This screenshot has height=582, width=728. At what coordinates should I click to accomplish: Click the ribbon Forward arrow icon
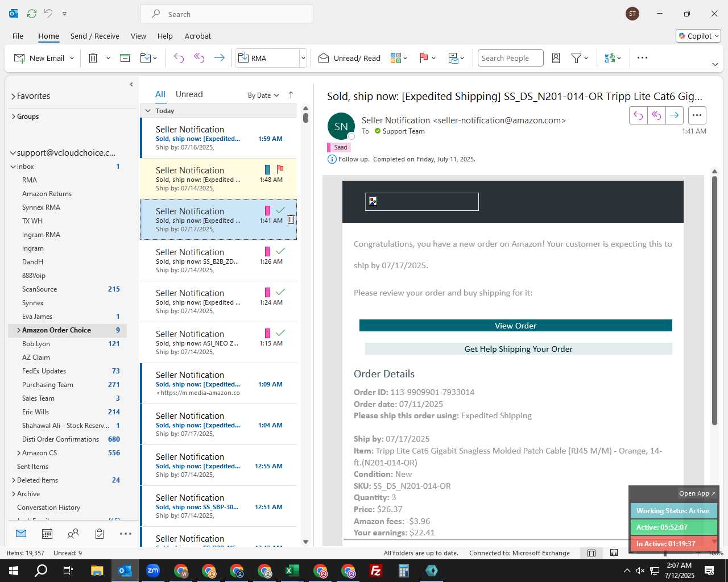219,58
